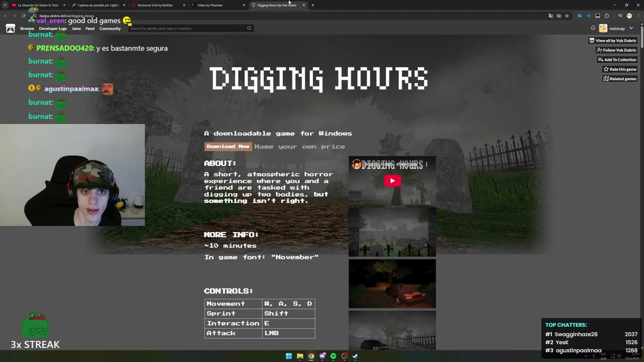
Task: Click the itch.io logo icon
Action: coord(10,29)
